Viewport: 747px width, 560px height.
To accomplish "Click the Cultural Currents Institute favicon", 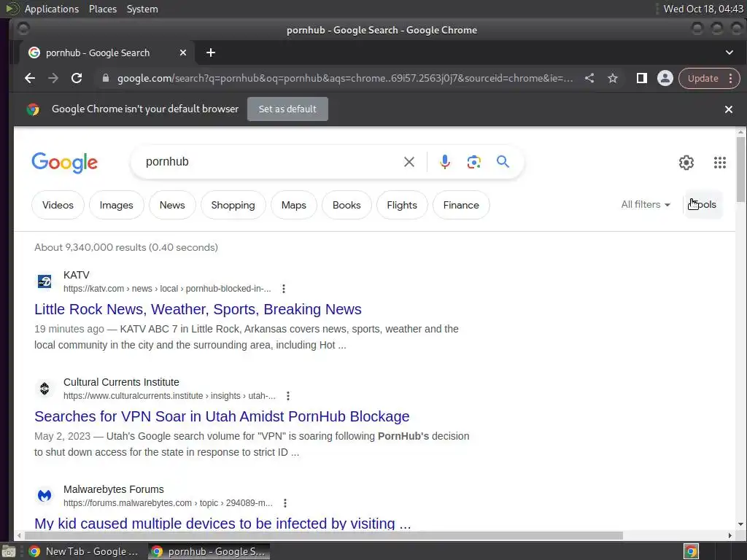I will coord(44,389).
